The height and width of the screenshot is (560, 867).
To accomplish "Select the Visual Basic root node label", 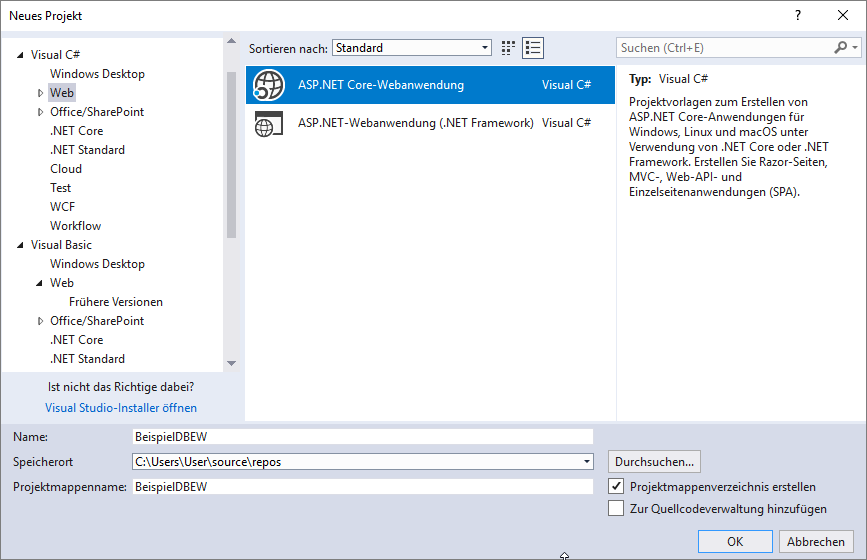I will [61, 245].
